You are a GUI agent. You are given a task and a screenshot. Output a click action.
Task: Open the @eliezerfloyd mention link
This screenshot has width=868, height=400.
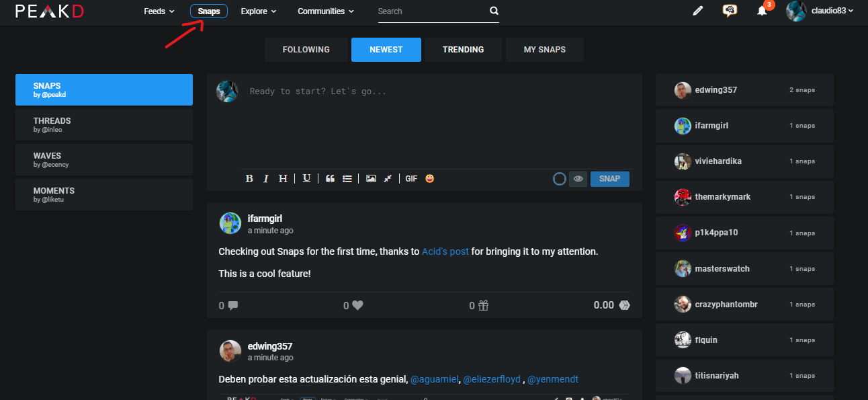click(492, 379)
